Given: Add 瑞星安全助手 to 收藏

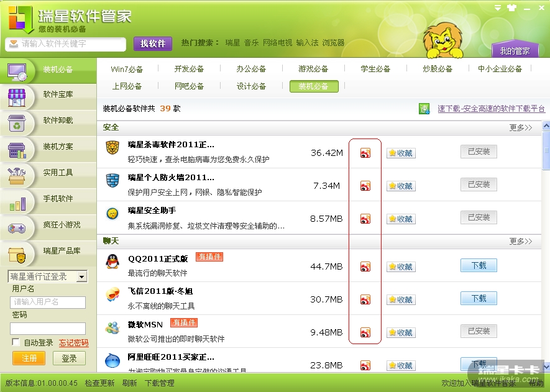Looking at the screenshot, I should [x=401, y=219].
